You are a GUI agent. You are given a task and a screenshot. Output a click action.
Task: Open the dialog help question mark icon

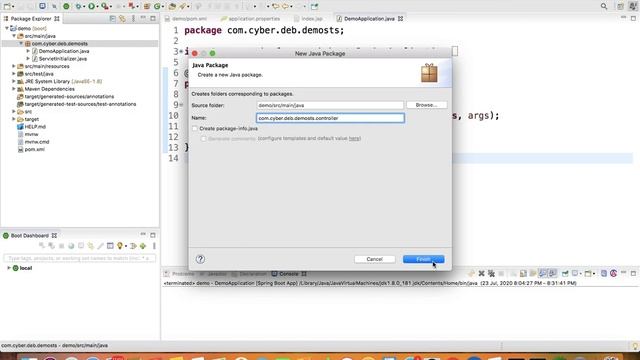(x=200, y=259)
